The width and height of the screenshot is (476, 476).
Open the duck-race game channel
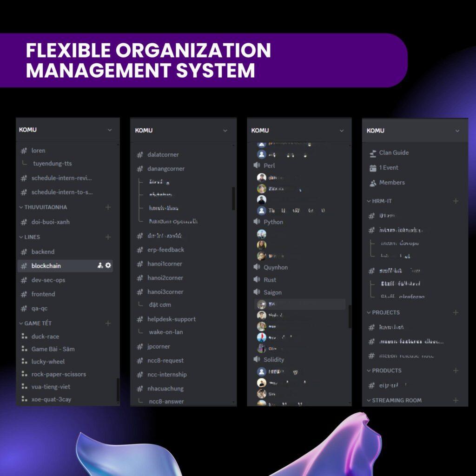tap(45, 337)
